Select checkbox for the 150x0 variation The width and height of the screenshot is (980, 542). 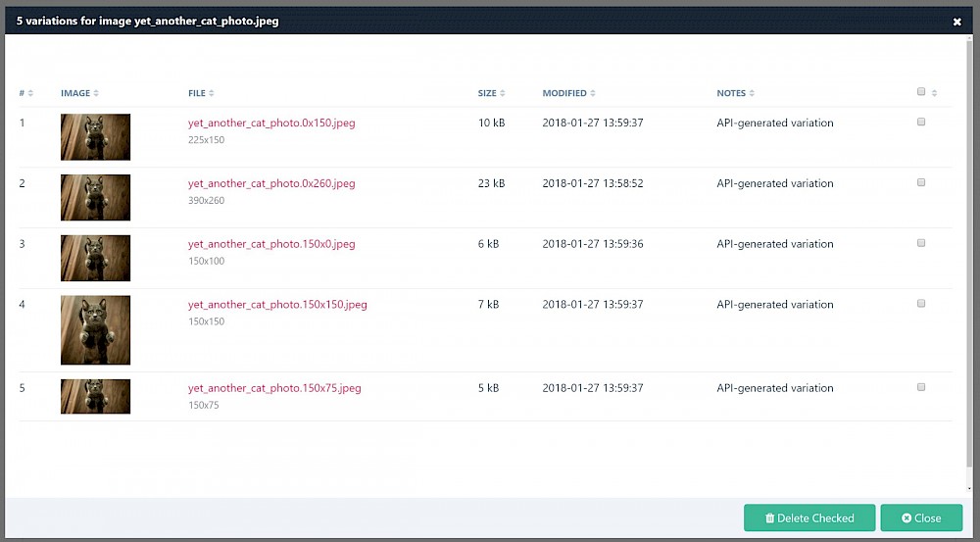tap(921, 243)
